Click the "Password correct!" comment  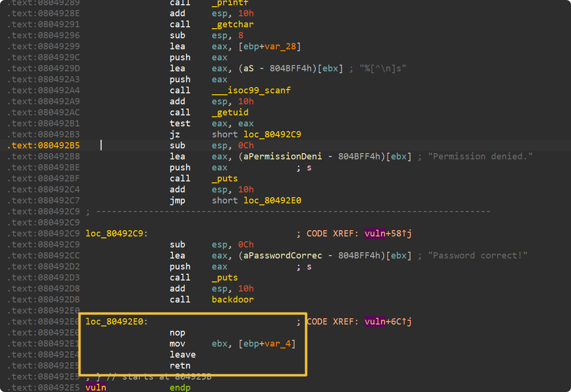[478, 256]
